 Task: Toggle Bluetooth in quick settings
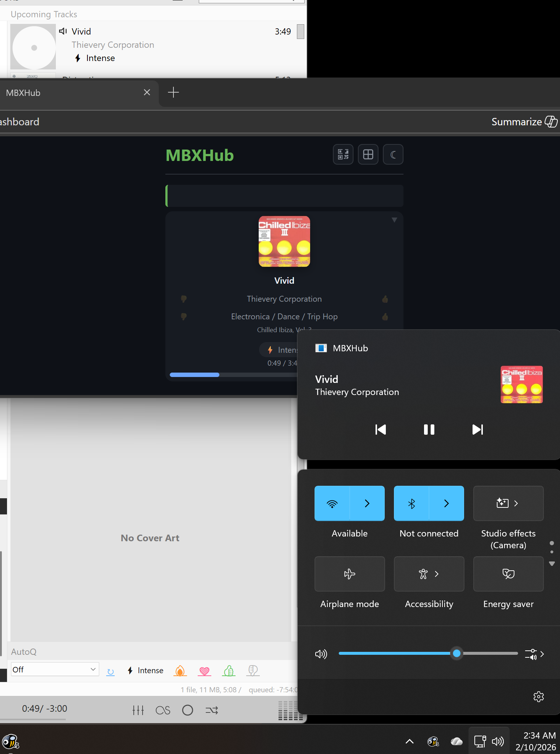click(x=412, y=503)
